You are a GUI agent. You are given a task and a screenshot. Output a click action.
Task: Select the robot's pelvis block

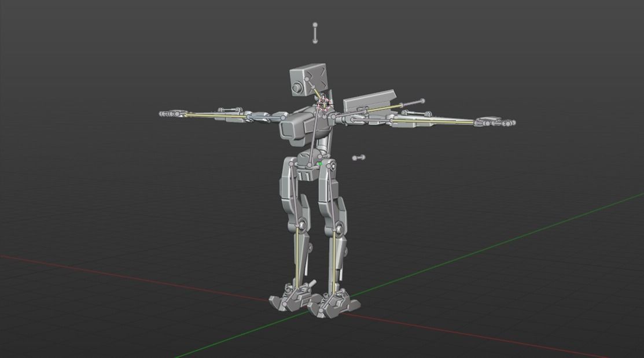pos(309,165)
